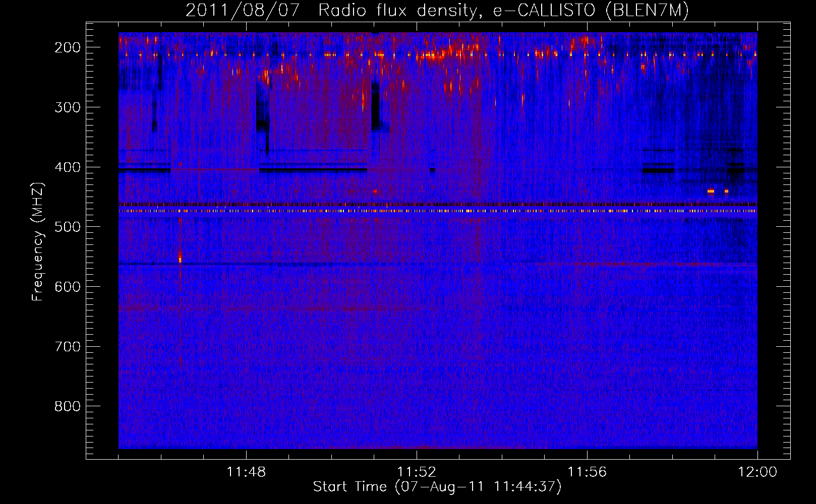The width and height of the screenshot is (816, 504).
Task: Click the 300 frequency tick label
Action: click(x=67, y=107)
